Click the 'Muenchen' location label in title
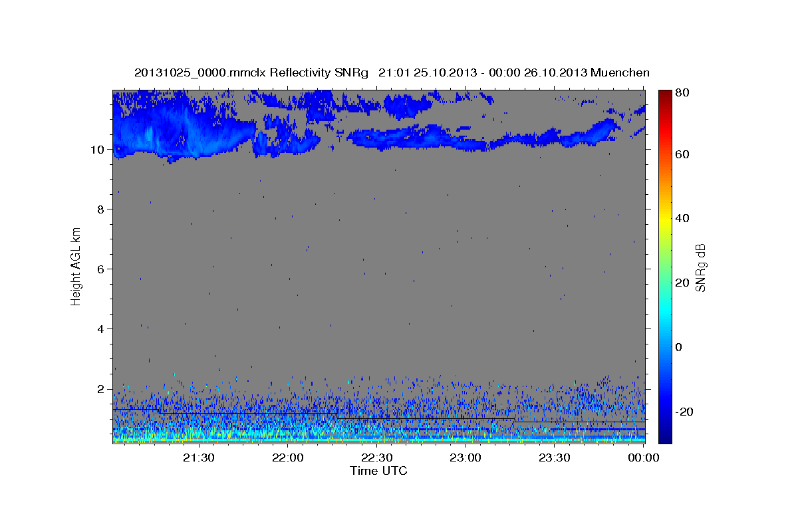Viewport: 798px width, 532px height. point(621,72)
